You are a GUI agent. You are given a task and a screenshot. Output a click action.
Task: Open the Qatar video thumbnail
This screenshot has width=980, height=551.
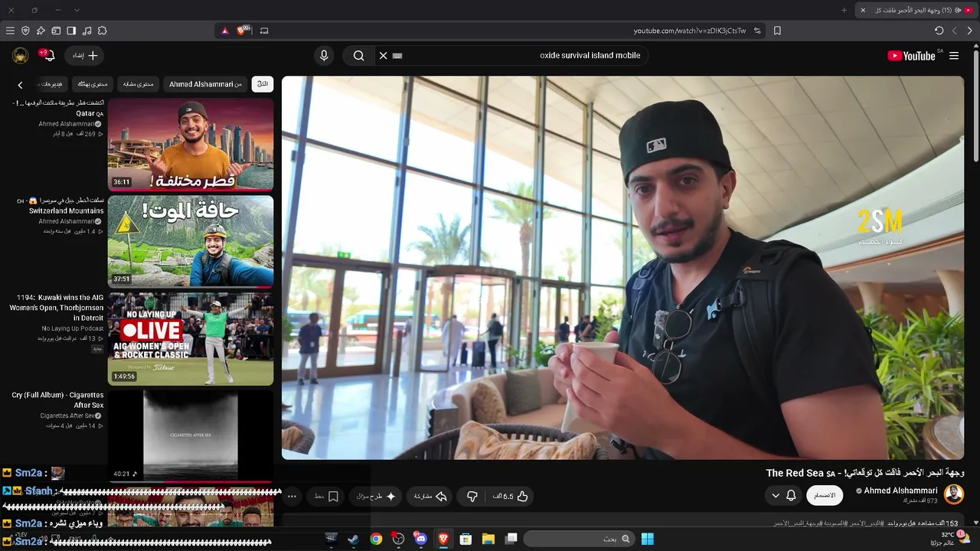[191, 144]
